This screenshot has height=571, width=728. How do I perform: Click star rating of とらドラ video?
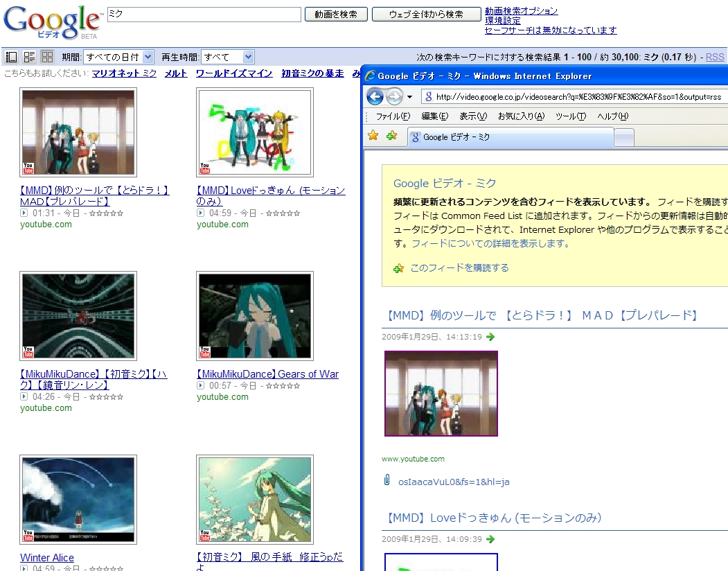point(106,213)
